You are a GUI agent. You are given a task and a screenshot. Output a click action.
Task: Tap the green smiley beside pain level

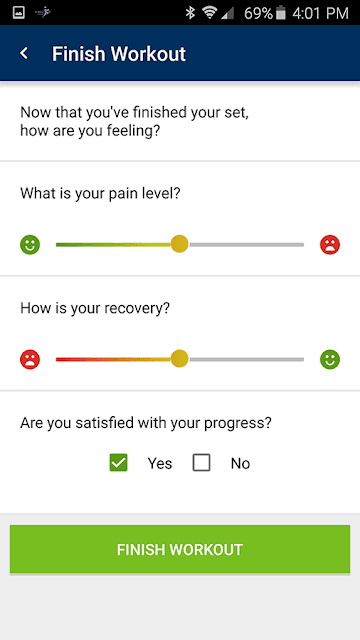[30, 245]
